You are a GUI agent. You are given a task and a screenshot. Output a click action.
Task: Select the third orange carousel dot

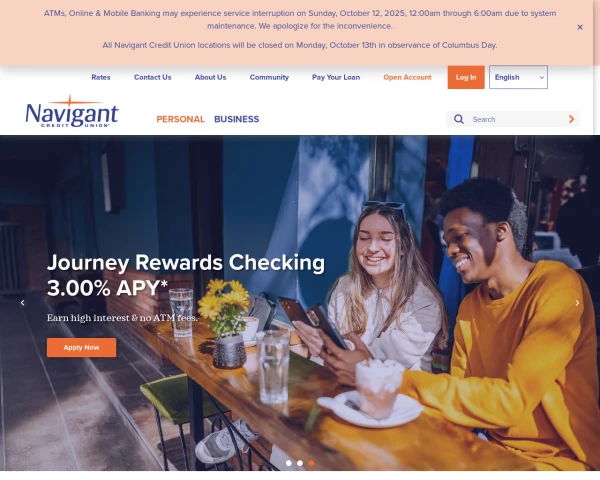pyautogui.click(x=311, y=463)
